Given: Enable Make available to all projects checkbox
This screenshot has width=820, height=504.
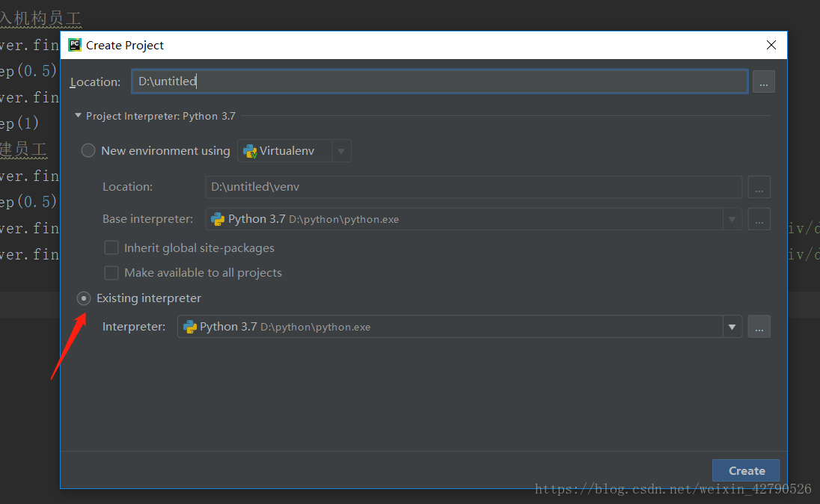Looking at the screenshot, I should click(x=111, y=272).
